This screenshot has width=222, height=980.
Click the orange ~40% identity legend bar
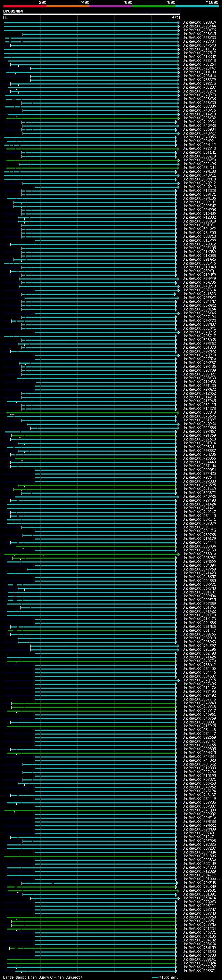(x=68, y=7)
